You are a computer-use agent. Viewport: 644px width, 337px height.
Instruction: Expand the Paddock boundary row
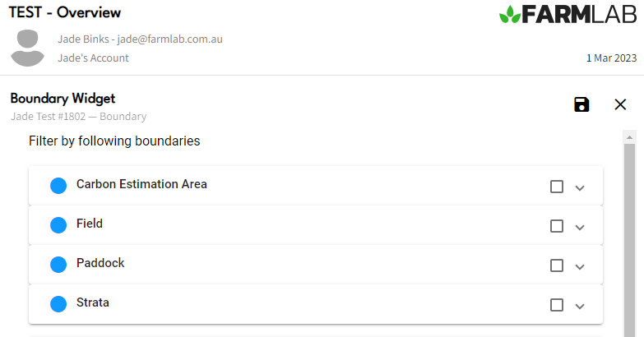(580, 266)
